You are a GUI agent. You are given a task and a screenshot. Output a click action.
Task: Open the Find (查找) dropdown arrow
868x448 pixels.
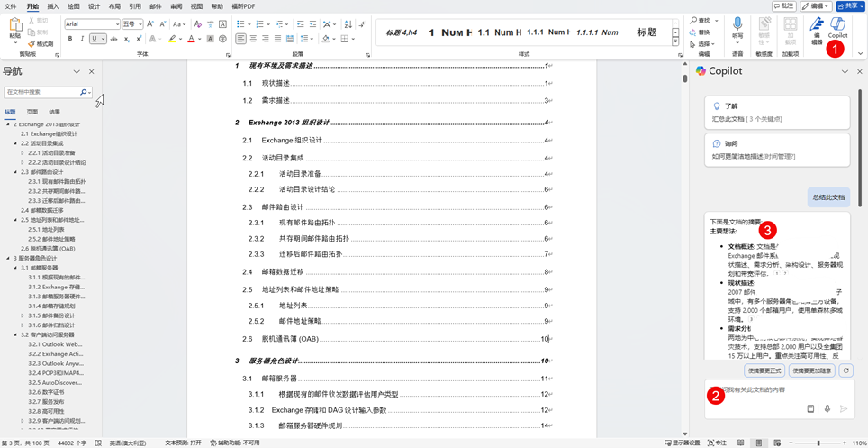pos(717,21)
